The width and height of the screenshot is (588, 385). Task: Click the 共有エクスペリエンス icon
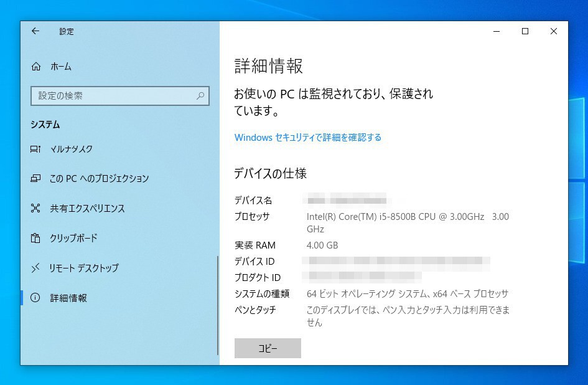(35, 208)
